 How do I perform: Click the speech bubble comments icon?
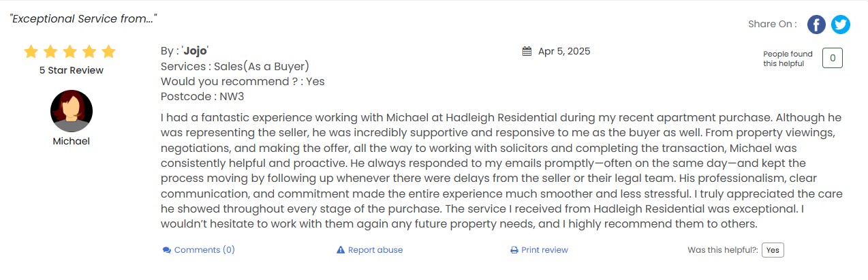click(x=166, y=250)
